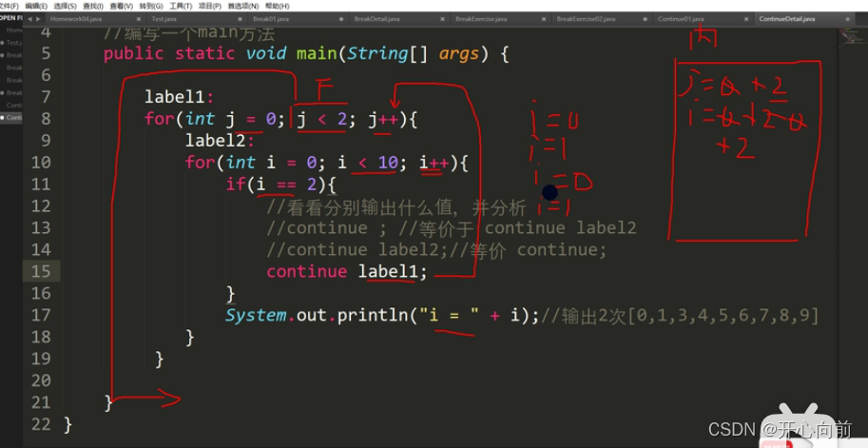The width and height of the screenshot is (868, 448).
Task: Click line number 22 in the gutter
Action: click(x=40, y=424)
